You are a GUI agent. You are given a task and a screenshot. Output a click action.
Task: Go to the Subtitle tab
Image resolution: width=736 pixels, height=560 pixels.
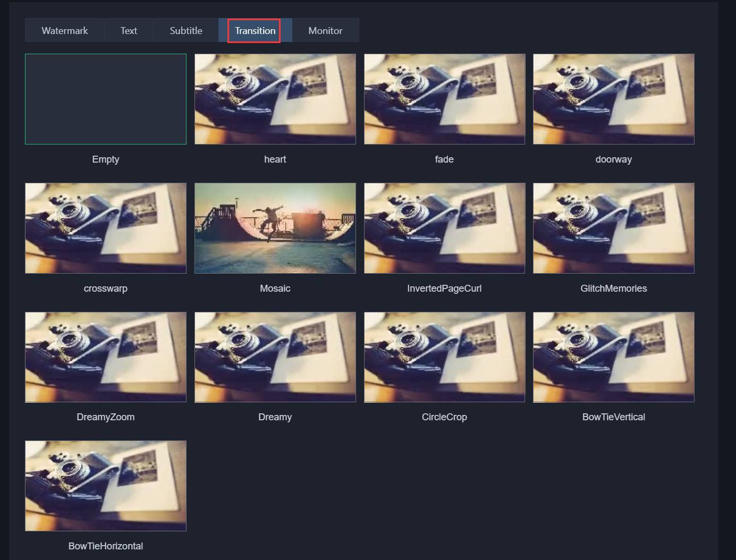(186, 30)
